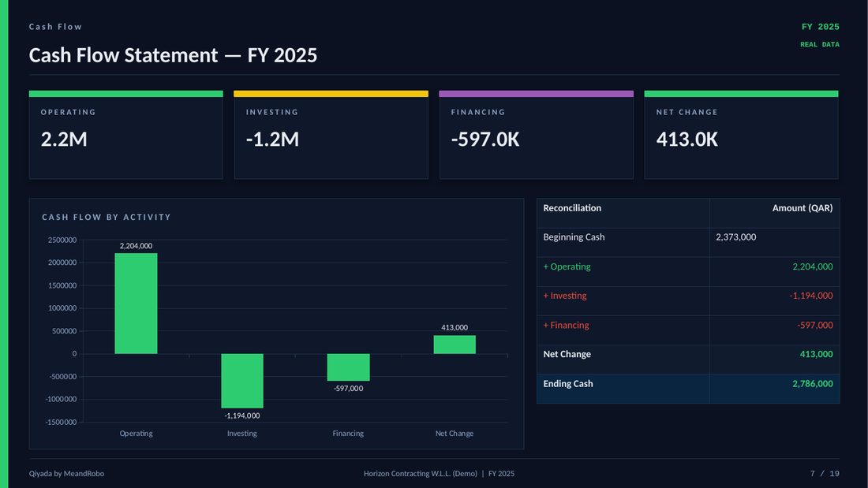Click the "Cash Flow Statement — FY 2025" title
This screenshot has width=868, height=488.
pos(173,55)
